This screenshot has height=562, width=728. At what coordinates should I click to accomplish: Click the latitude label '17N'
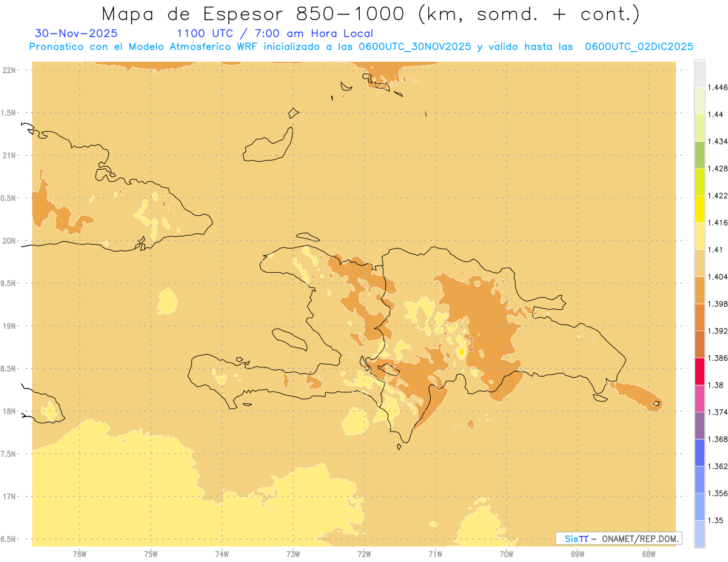tap(9, 497)
